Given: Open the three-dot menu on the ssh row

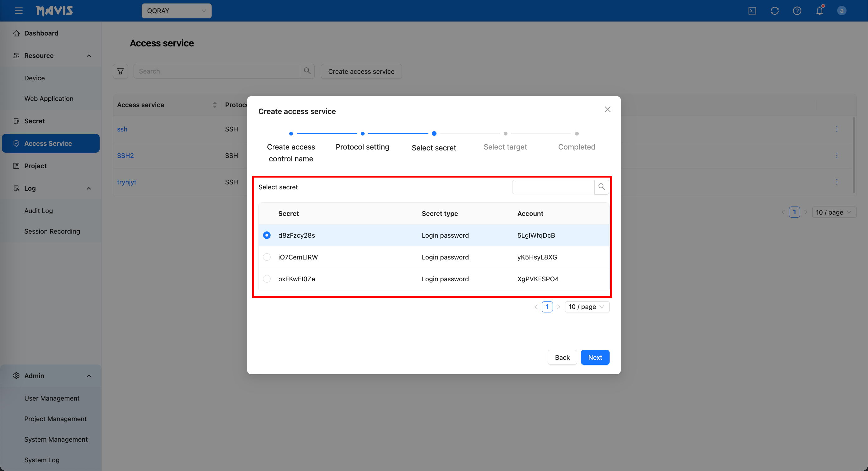Looking at the screenshot, I should tap(837, 129).
